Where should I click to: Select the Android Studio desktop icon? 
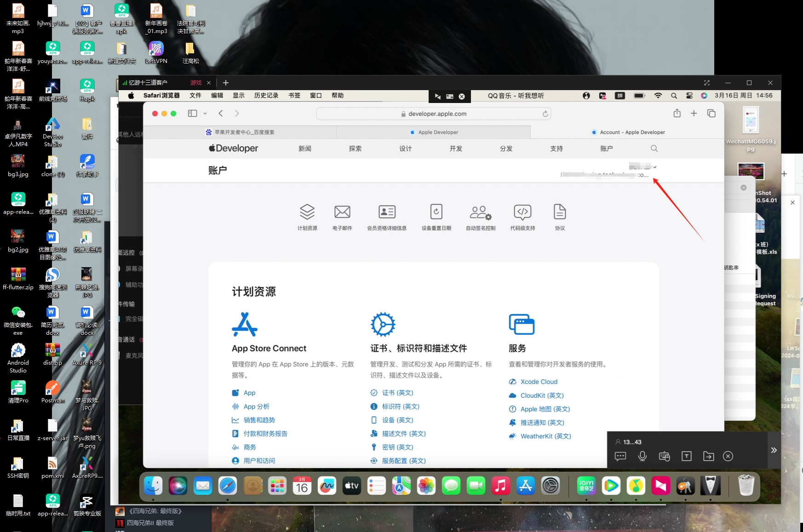click(x=18, y=358)
